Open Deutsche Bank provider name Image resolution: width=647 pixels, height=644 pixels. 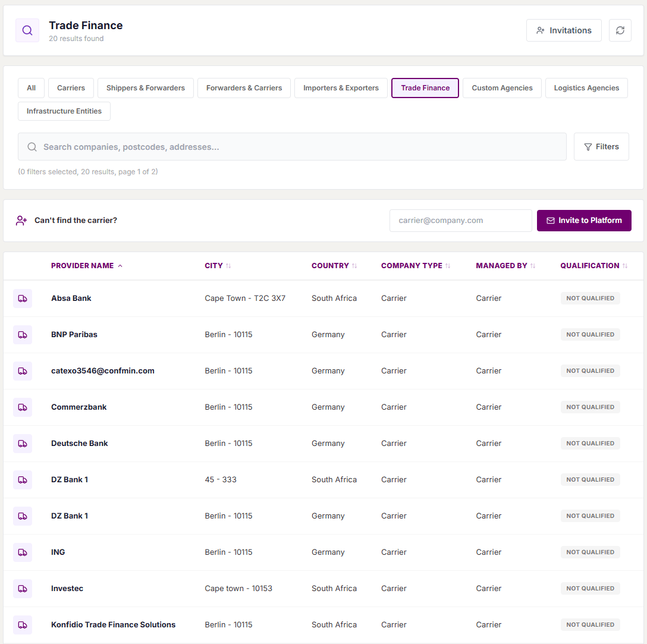(79, 444)
